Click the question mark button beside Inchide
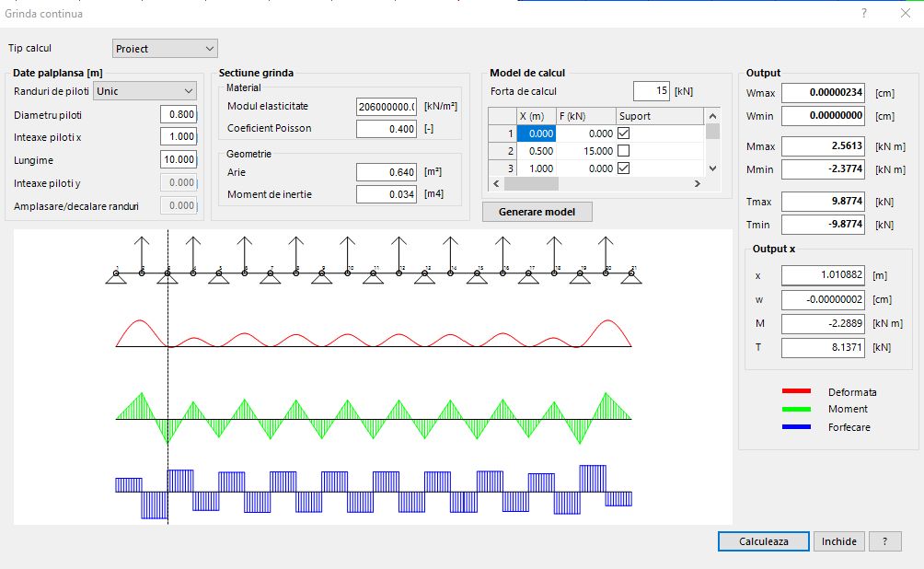This screenshot has width=924, height=569. click(884, 541)
